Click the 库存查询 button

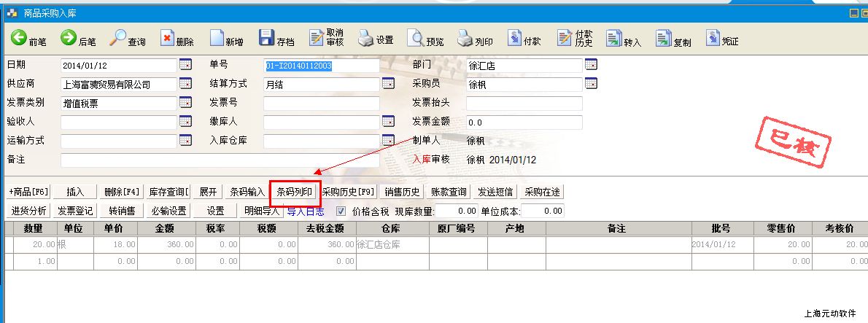(x=168, y=192)
